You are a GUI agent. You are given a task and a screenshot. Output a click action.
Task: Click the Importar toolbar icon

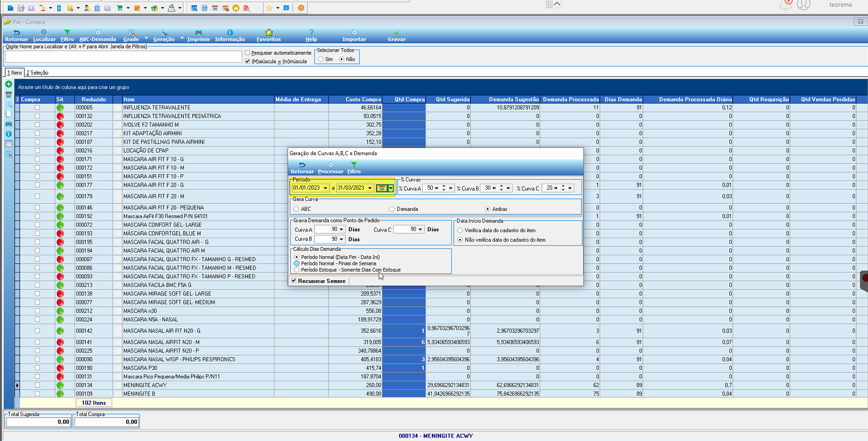(x=354, y=32)
